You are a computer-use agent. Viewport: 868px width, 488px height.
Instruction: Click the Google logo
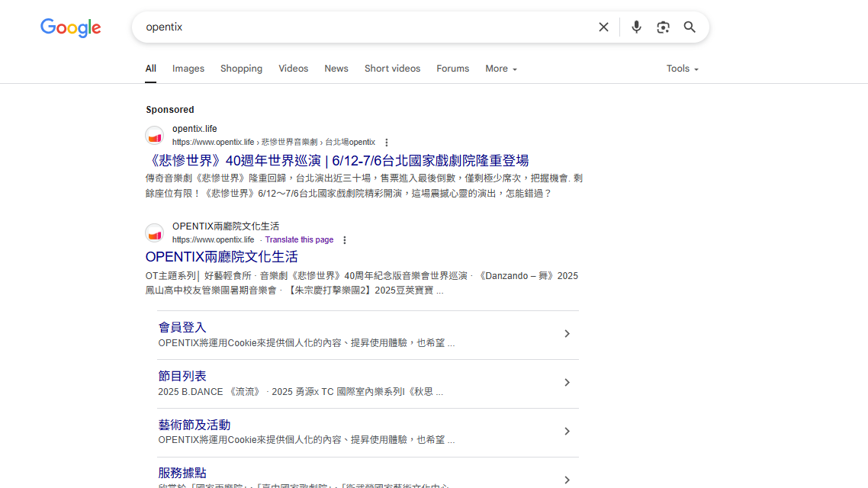coord(71,27)
